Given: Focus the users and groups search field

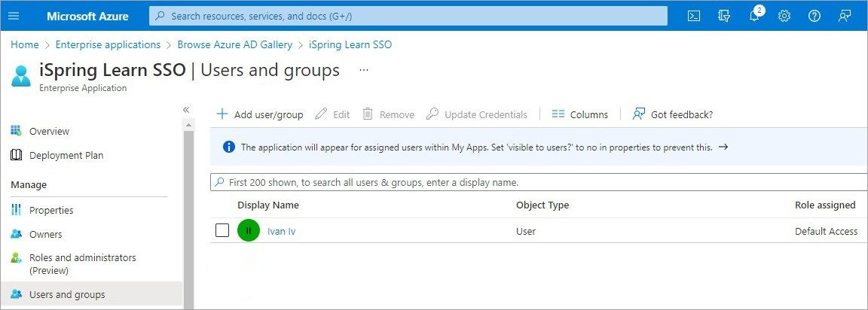Looking at the screenshot, I should click(x=539, y=182).
